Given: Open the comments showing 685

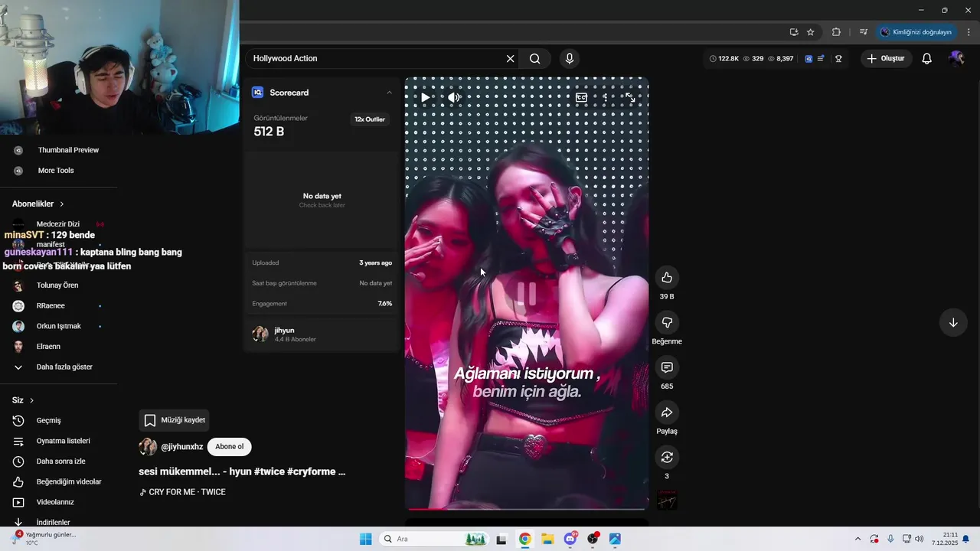Looking at the screenshot, I should pos(667,368).
